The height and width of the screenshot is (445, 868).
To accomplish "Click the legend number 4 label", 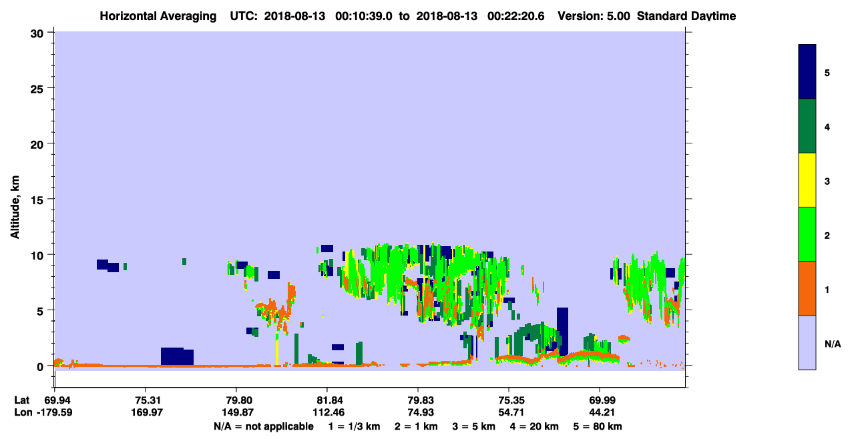I will (827, 126).
